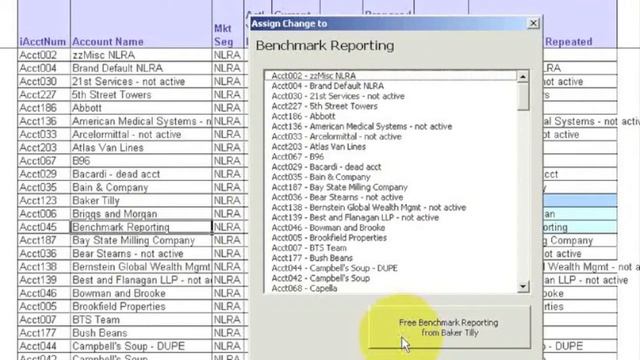The height and width of the screenshot is (360, 640).
Task: Select Acct068 - Capella list entry
Action: coord(391,288)
